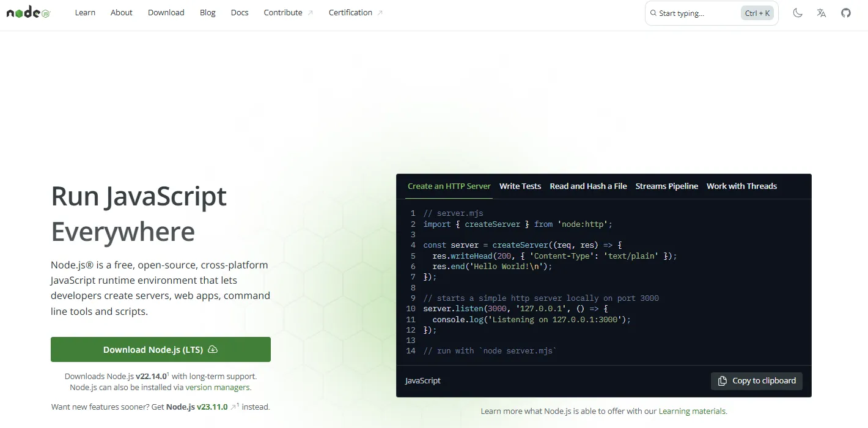
Task: Click the console.log('Listening line
Action: 531,319
